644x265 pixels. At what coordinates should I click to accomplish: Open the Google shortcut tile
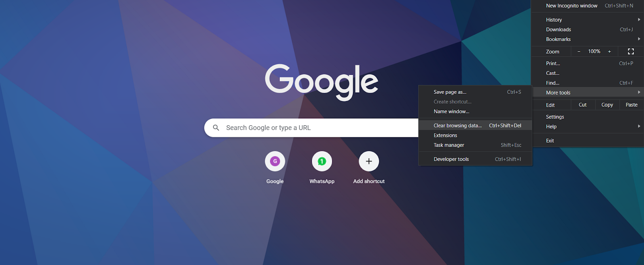point(275,161)
